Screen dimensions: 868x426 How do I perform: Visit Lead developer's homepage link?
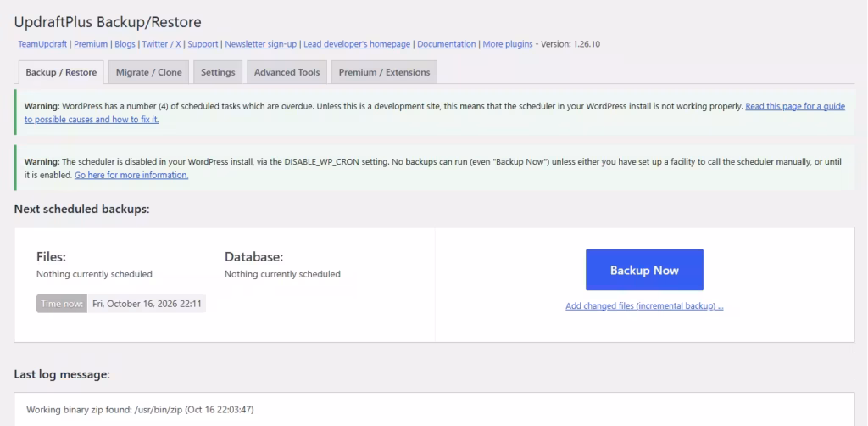357,44
